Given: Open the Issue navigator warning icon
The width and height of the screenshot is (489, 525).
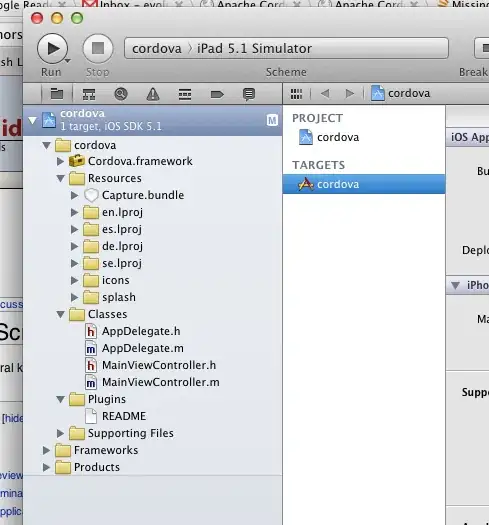Looking at the screenshot, I should 153,94.
